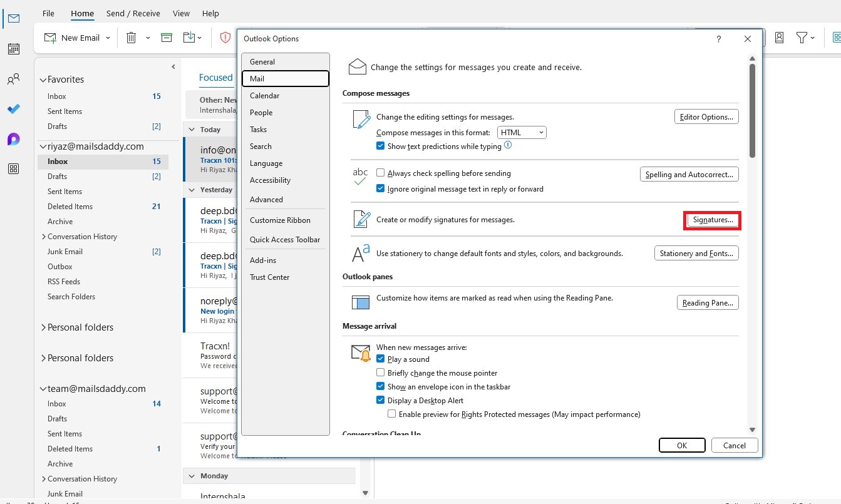The image size is (841, 504).
Task: Uncheck 'Ignore original message text in reply'
Action: click(x=380, y=188)
